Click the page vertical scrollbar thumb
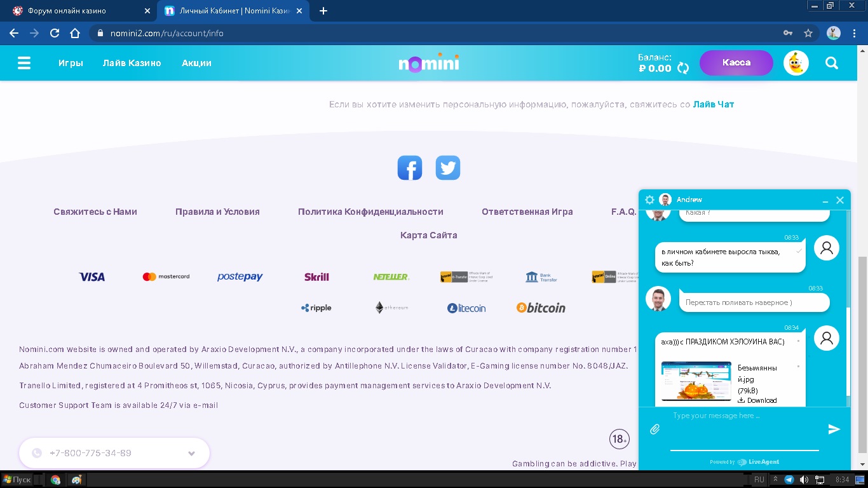This screenshot has width=868, height=488. (x=862, y=355)
